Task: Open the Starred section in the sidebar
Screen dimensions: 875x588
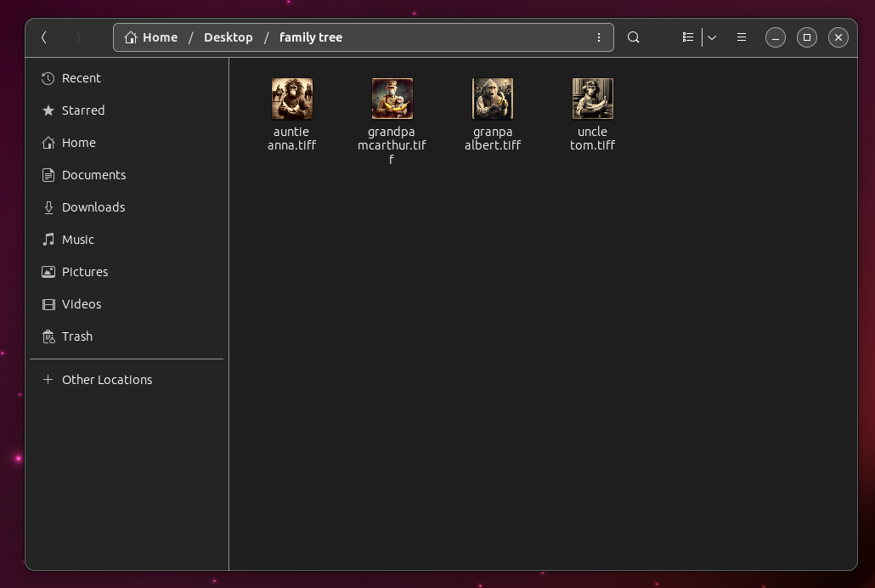Action: pyautogui.click(x=82, y=110)
